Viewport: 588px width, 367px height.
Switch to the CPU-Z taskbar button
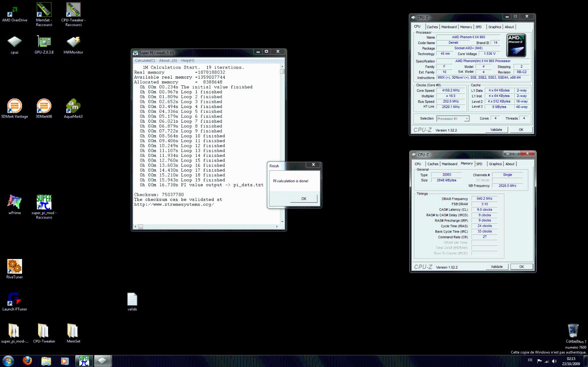(103, 361)
